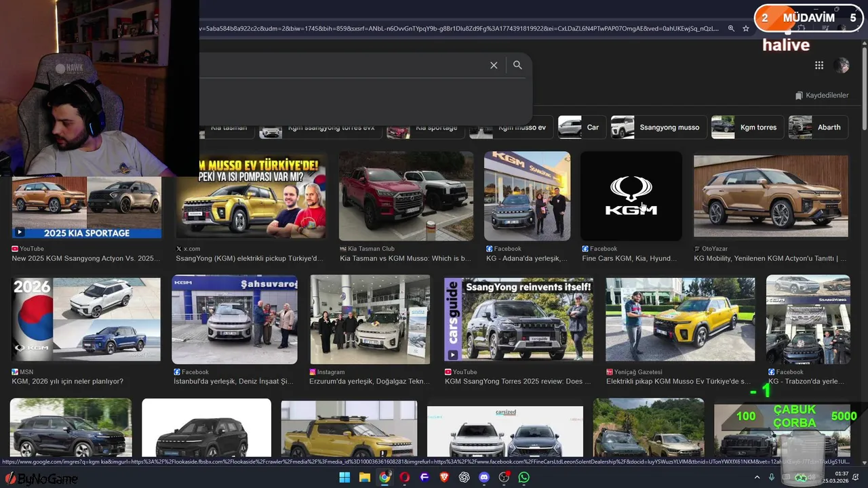868x488 pixels.
Task: Select the Abarth filter chip
Action: (x=818, y=127)
